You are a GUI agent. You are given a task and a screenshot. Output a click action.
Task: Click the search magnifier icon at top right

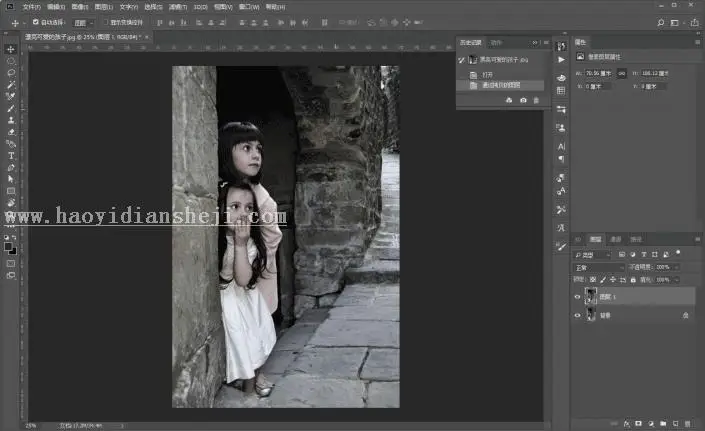[660, 22]
